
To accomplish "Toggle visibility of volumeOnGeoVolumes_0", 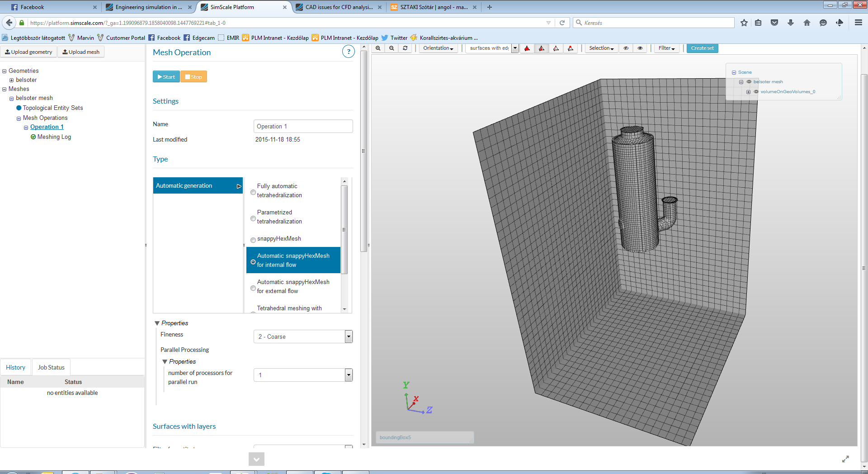I will pos(756,92).
